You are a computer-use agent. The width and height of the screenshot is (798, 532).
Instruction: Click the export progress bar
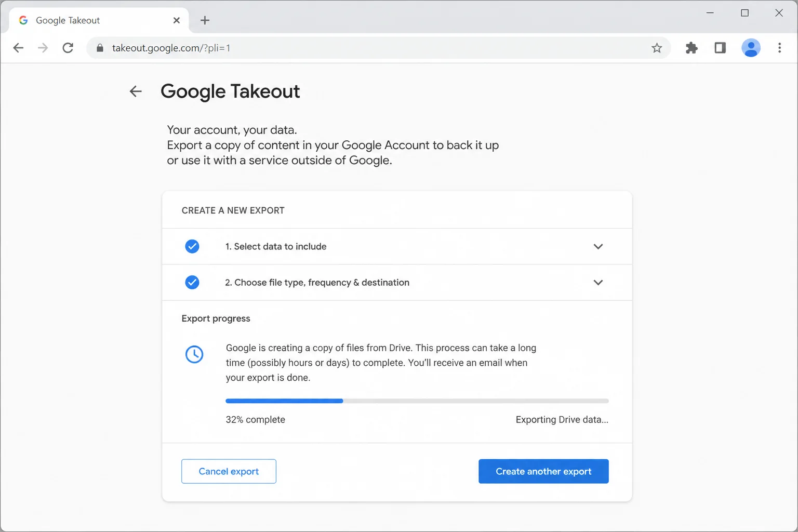tap(417, 401)
